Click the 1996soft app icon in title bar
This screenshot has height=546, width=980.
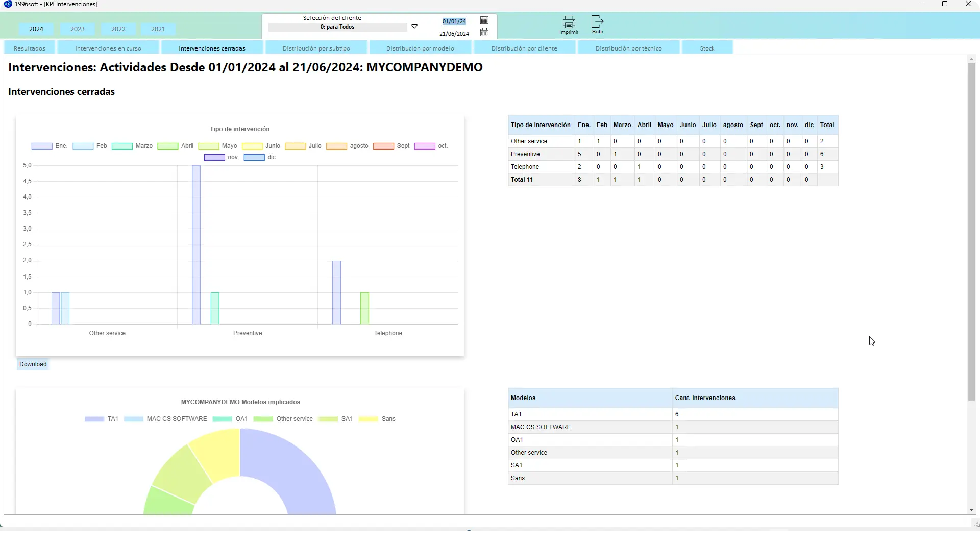point(8,4)
